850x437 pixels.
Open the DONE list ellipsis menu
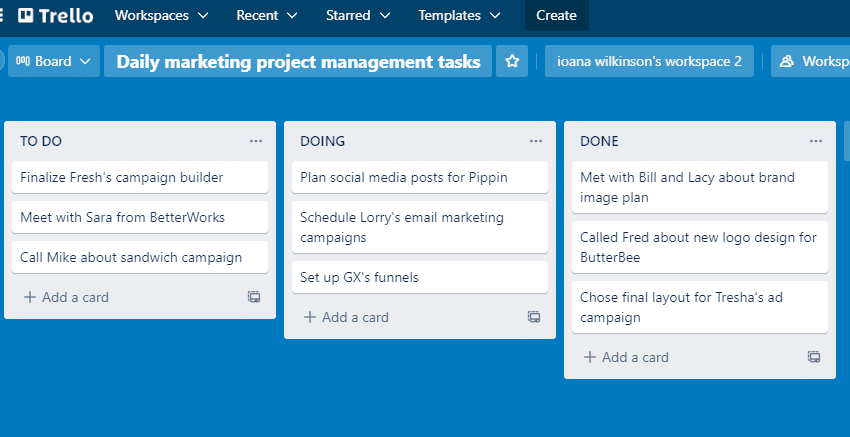coord(815,141)
